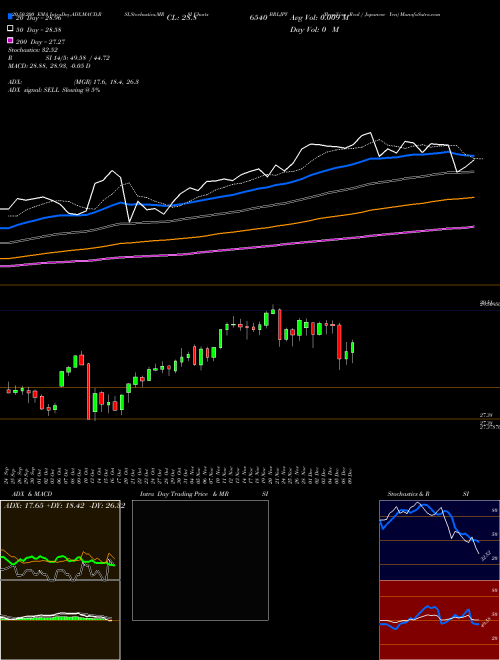Click the date labels axis below candlesticks
The width and height of the screenshot is (500, 660).
(178, 474)
